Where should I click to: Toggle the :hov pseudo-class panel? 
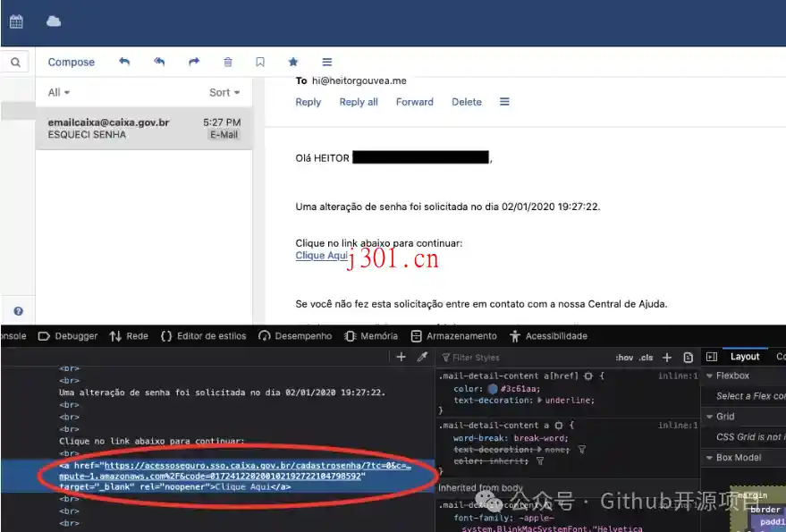(626, 356)
